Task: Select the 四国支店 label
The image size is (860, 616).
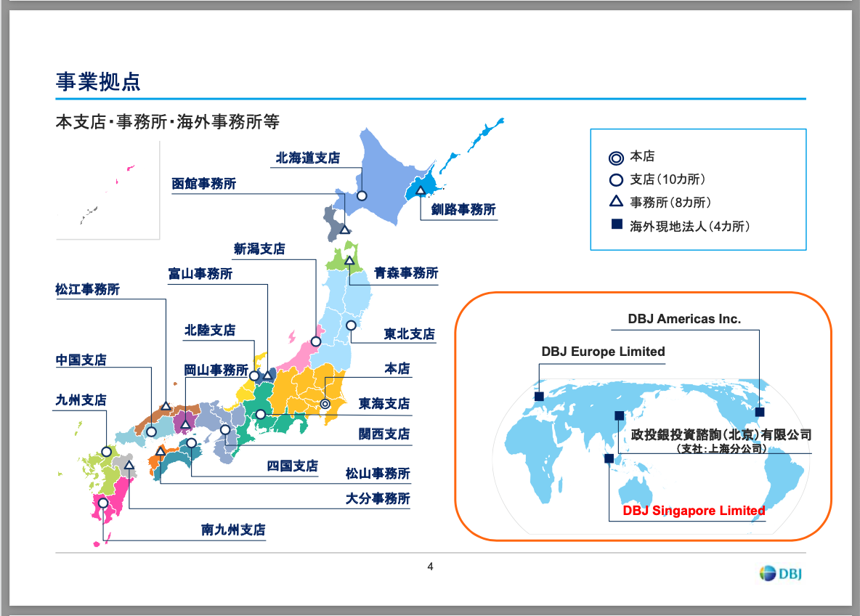Action: pyautogui.click(x=292, y=466)
